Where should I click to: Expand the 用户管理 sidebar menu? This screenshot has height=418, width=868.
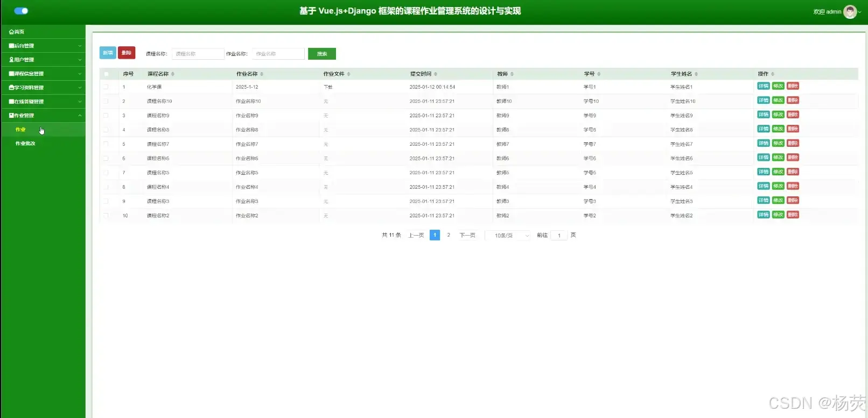43,60
